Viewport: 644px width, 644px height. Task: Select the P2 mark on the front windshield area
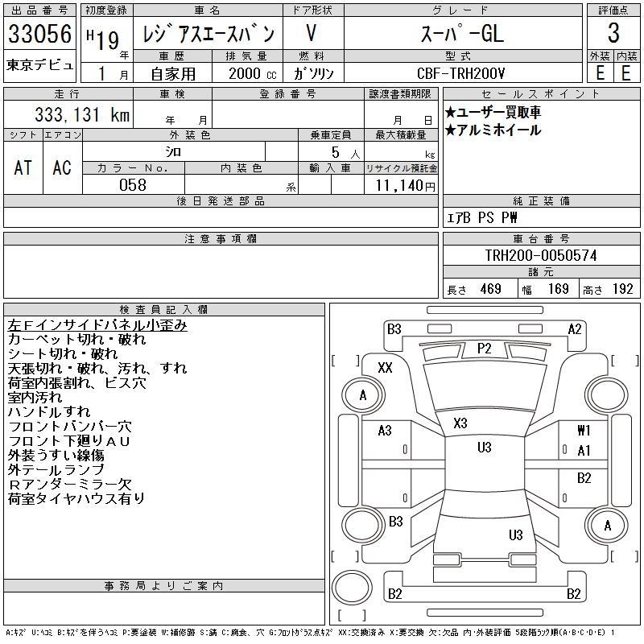tap(484, 348)
